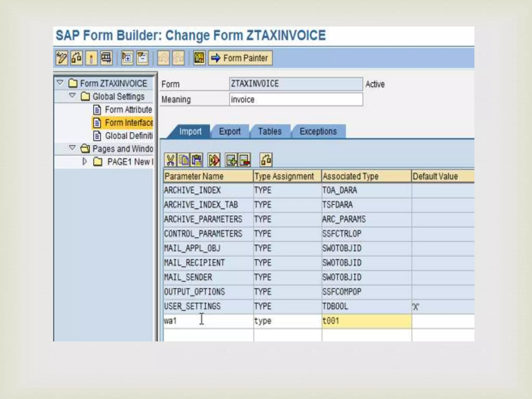532x399 pixels.
Task: Click the Activate icon
Action: click(x=91, y=58)
